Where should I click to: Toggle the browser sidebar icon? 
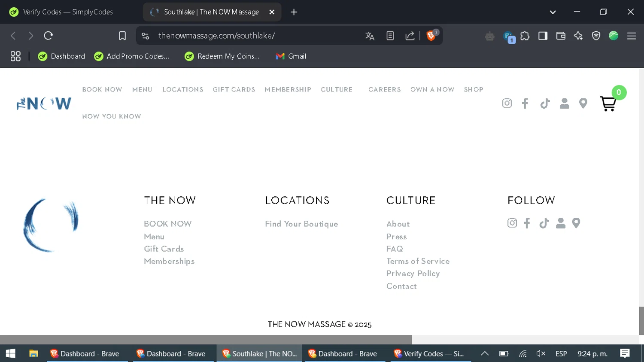coord(543,36)
